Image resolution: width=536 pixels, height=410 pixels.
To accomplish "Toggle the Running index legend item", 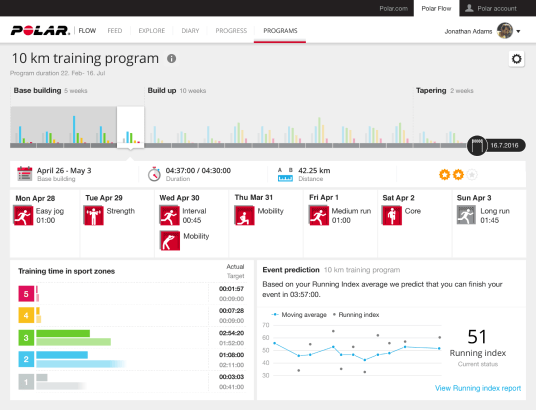I will point(356,315).
